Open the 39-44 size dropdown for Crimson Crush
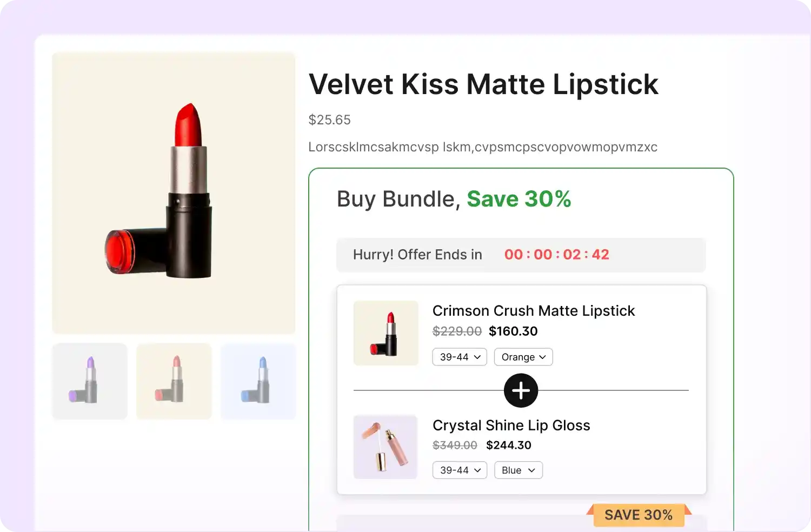The image size is (811, 532). (460, 357)
